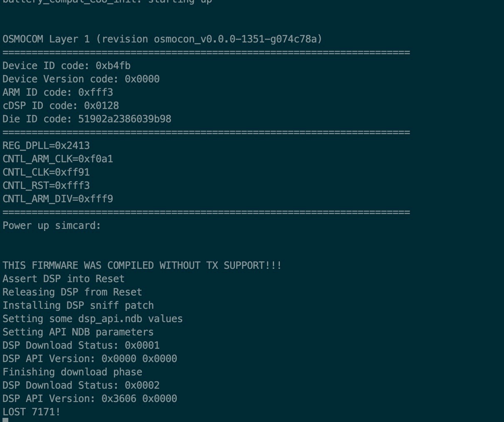Click the Device Version code line
This screenshot has height=422, width=504.
tap(81, 79)
